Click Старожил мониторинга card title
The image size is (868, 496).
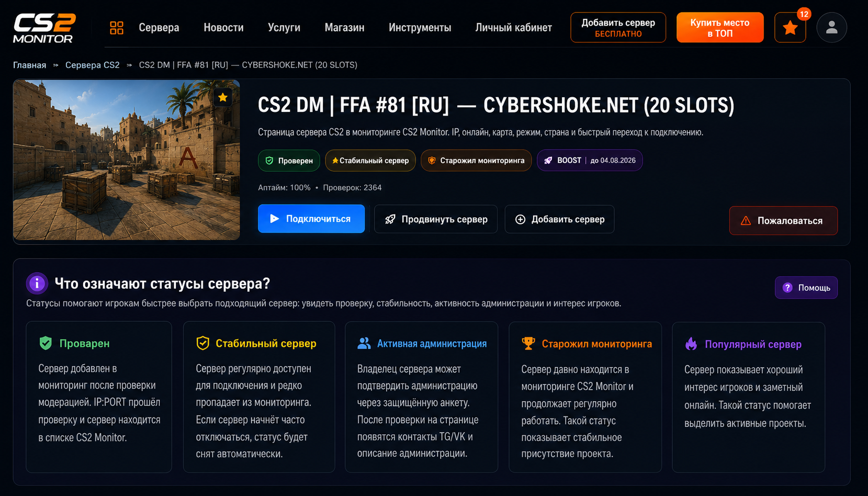pyautogui.click(x=597, y=344)
